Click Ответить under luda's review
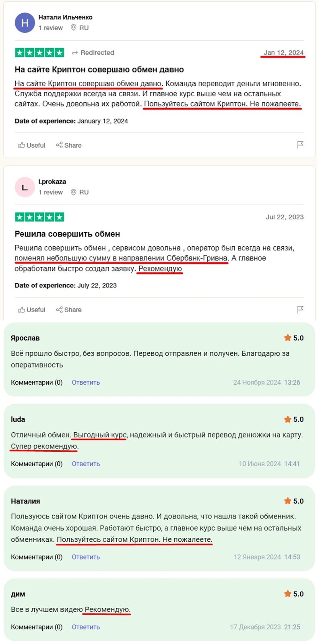Viewport: 318px width, 644px height. tap(86, 464)
